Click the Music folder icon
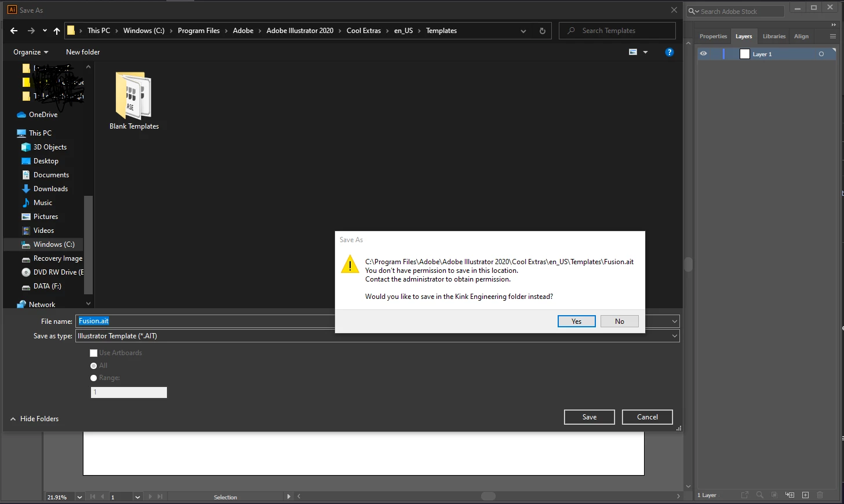The height and width of the screenshot is (504, 844). 26,203
